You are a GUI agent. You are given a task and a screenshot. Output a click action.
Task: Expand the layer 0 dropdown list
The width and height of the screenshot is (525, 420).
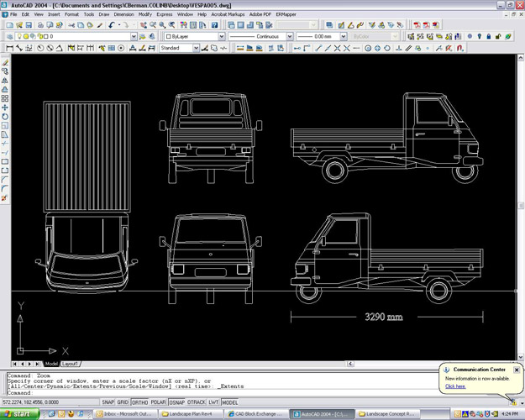pos(134,36)
